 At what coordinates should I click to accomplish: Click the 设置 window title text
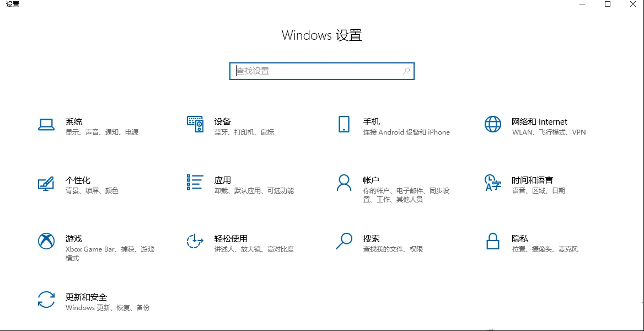coord(13,4)
